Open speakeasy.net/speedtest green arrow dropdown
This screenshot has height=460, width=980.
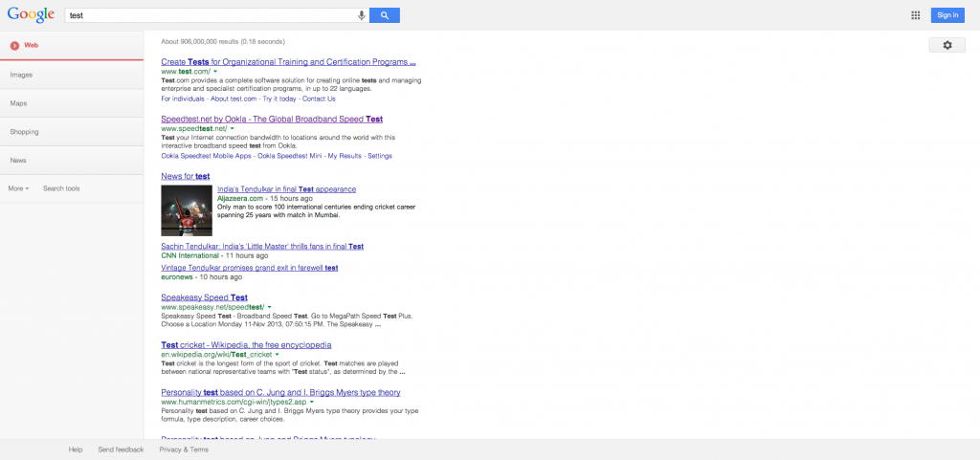point(269,307)
